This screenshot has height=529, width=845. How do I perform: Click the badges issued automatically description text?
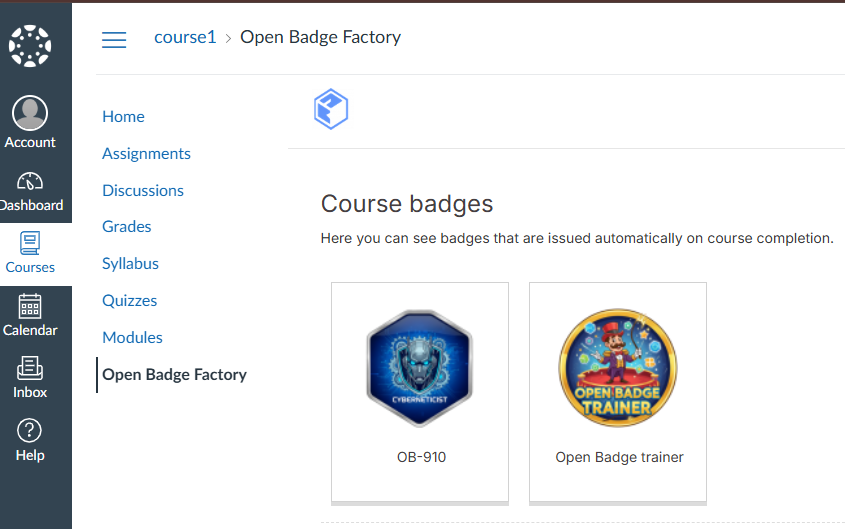tap(577, 239)
